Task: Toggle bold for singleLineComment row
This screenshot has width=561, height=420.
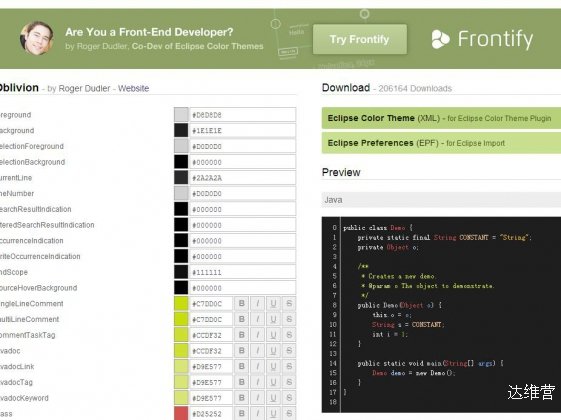Action: (242, 304)
